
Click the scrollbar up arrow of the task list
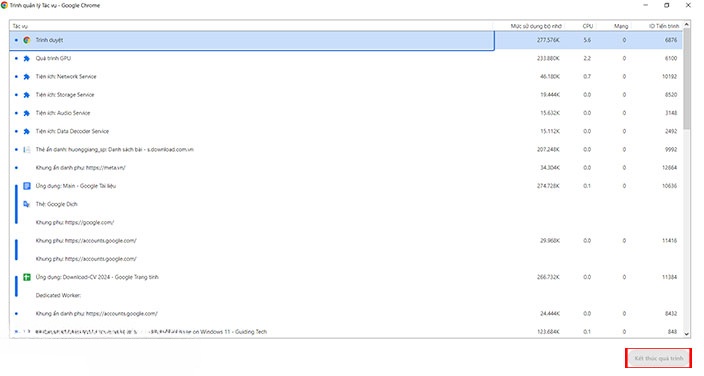(686, 25)
